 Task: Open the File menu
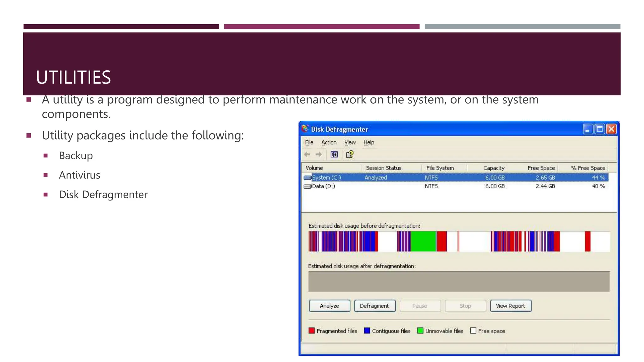(309, 142)
